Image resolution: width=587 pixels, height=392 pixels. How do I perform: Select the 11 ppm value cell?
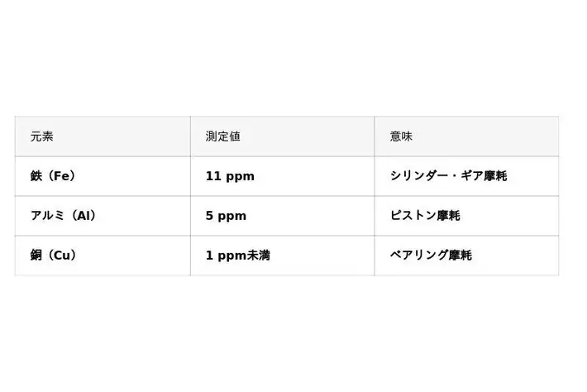point(230,176)
